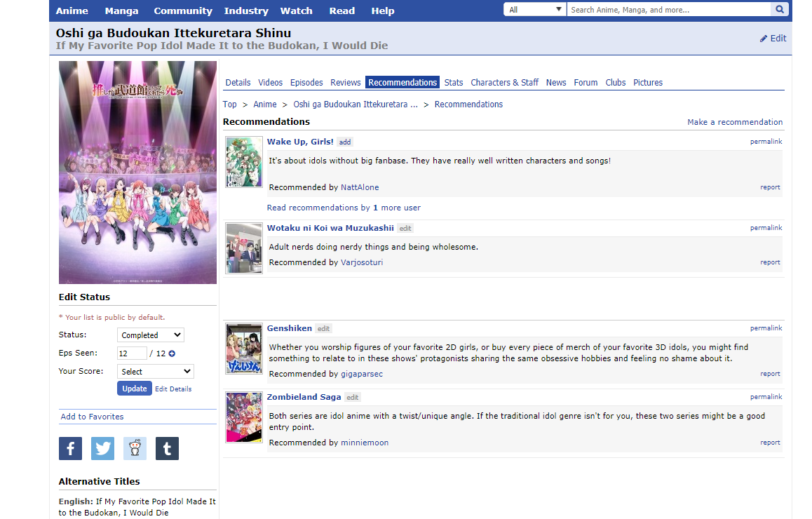
Task: Click the magnifying glass search button
Action: click(779, 10)
